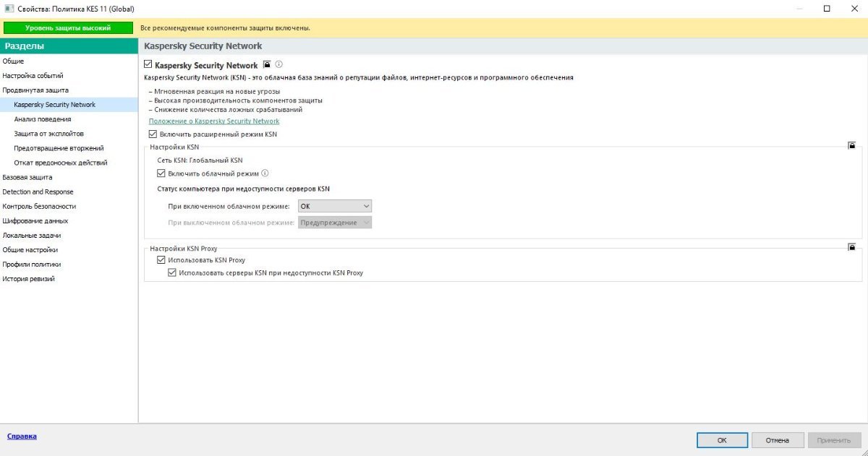Viewport: 868px width, 456px height.
Task: Toggle the lock icon of Настройки KSN Proxy group
Action: pyautogui.click(x=852, y=247)
